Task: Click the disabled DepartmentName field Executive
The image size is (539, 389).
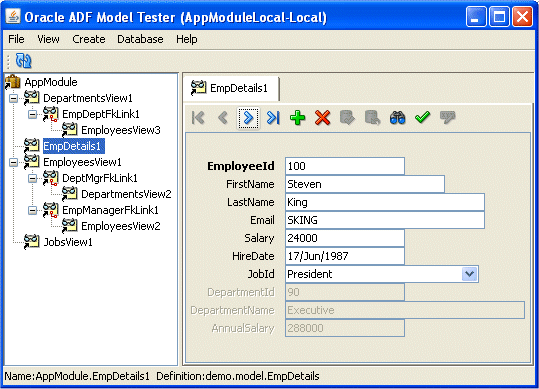Action: (405, 310)
